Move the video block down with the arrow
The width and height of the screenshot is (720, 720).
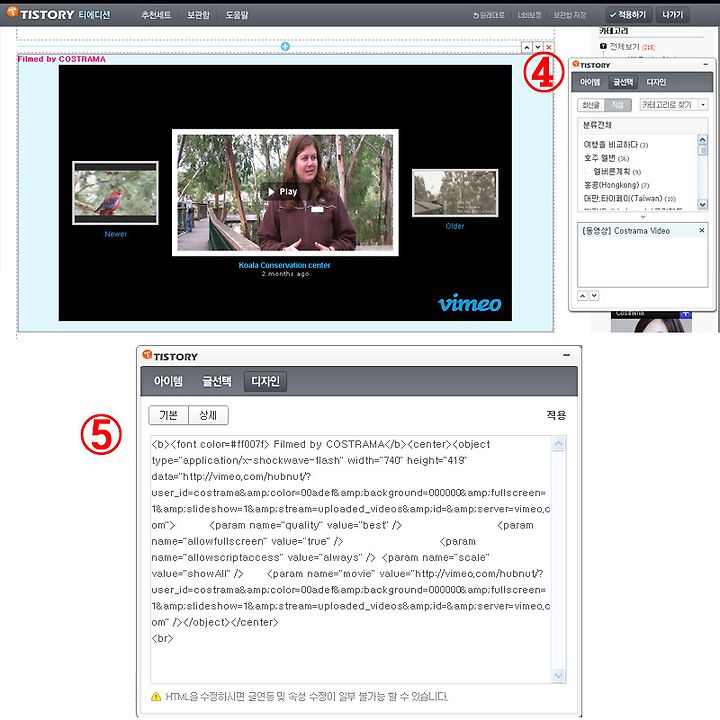pos(538,47)
